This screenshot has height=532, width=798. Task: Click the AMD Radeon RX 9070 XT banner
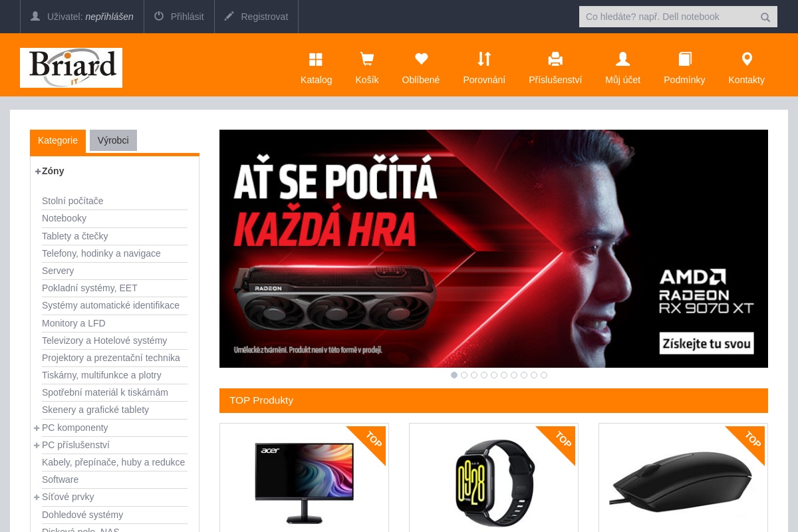tap(493, 249)
